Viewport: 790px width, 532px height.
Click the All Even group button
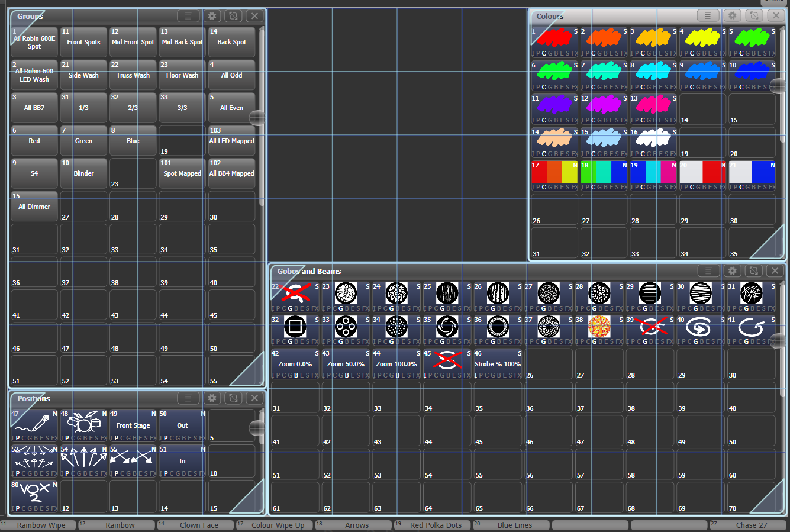coord(231,108)
